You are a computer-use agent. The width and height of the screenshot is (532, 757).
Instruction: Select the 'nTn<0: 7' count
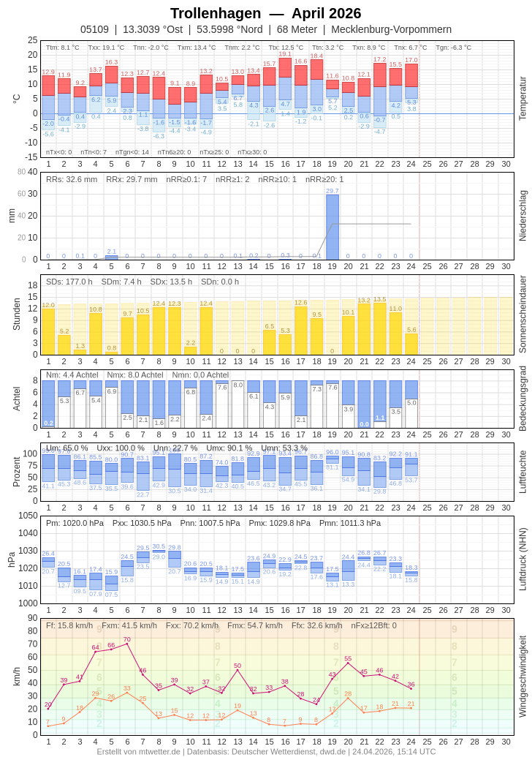click(94, 152)
